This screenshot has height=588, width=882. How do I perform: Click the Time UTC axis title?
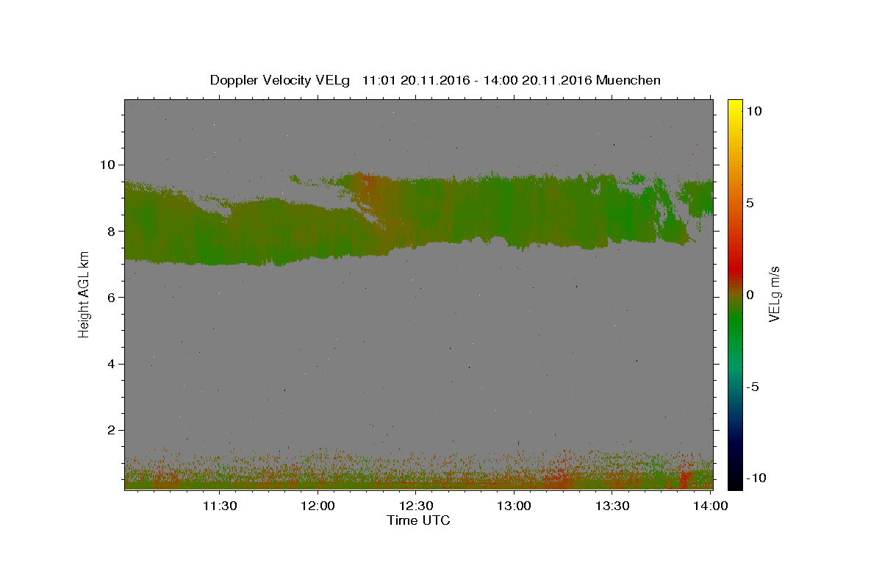[418, 520]
